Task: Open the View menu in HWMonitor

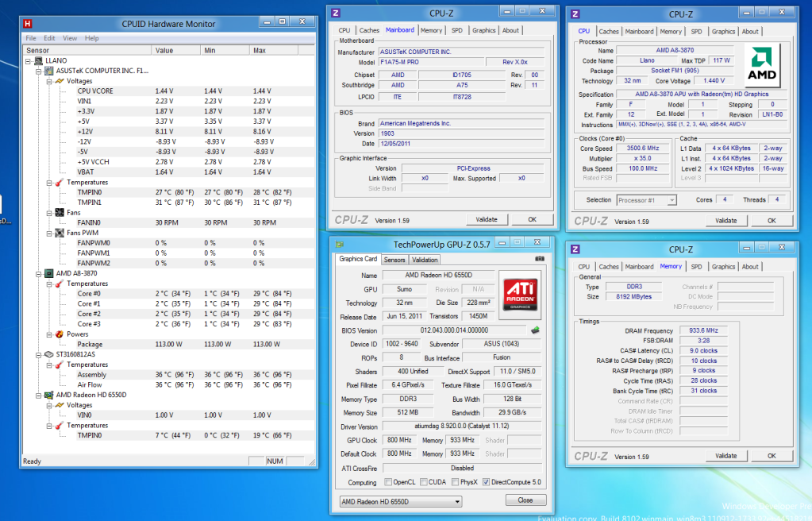Action: click(70, 38)
